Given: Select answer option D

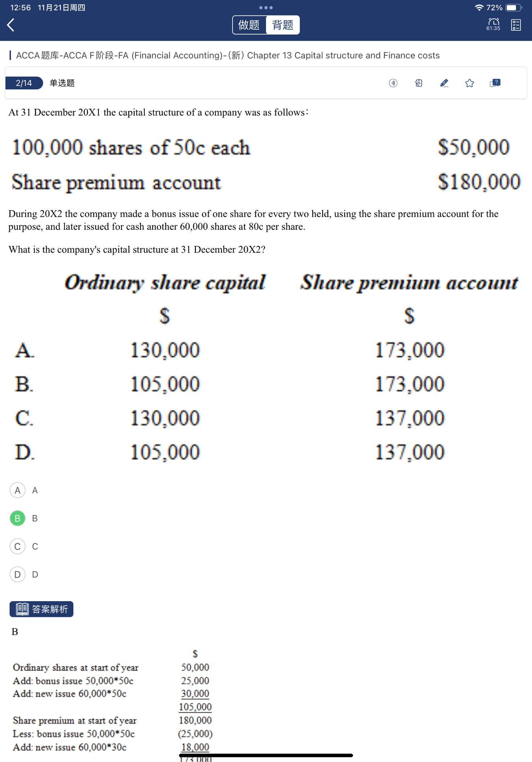Looking at the screenshot, I should click(x=17, y=574).
